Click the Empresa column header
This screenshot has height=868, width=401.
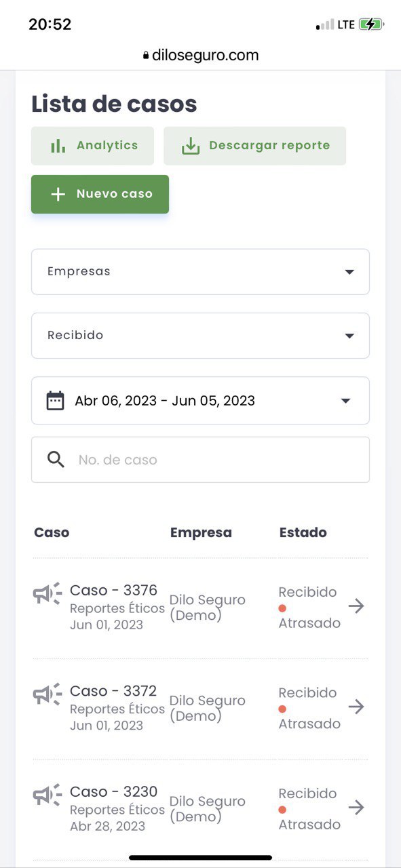[201, 533]
